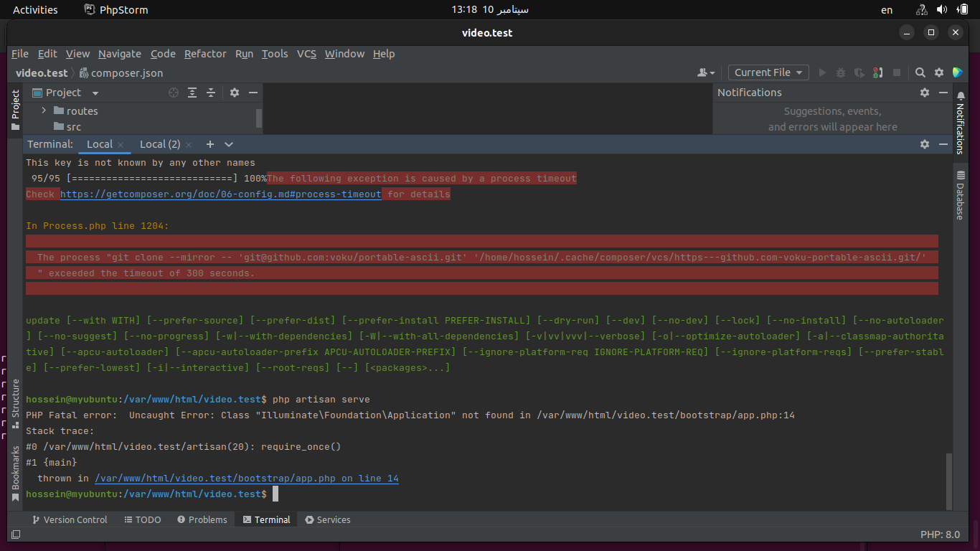Click the volume icon in system tray
Image resolution: width=980 pixels, height=551 pixels.
click(x=942, y=9)
